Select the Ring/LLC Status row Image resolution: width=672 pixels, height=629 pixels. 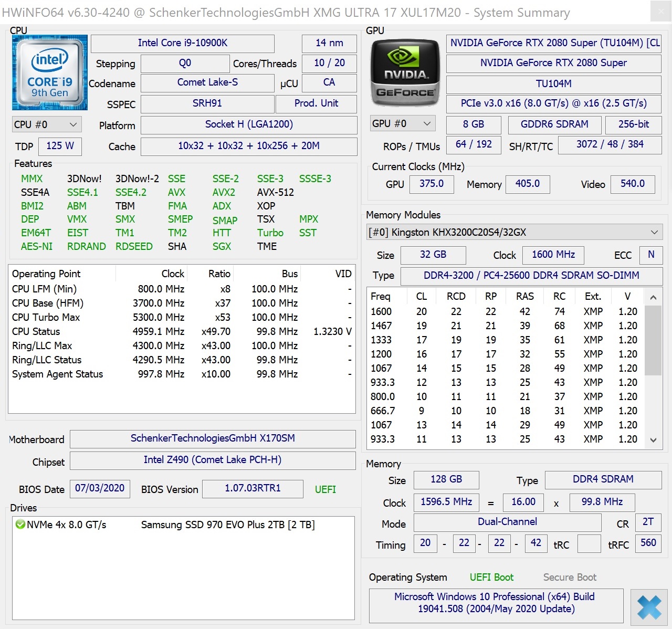click(182, 360)
